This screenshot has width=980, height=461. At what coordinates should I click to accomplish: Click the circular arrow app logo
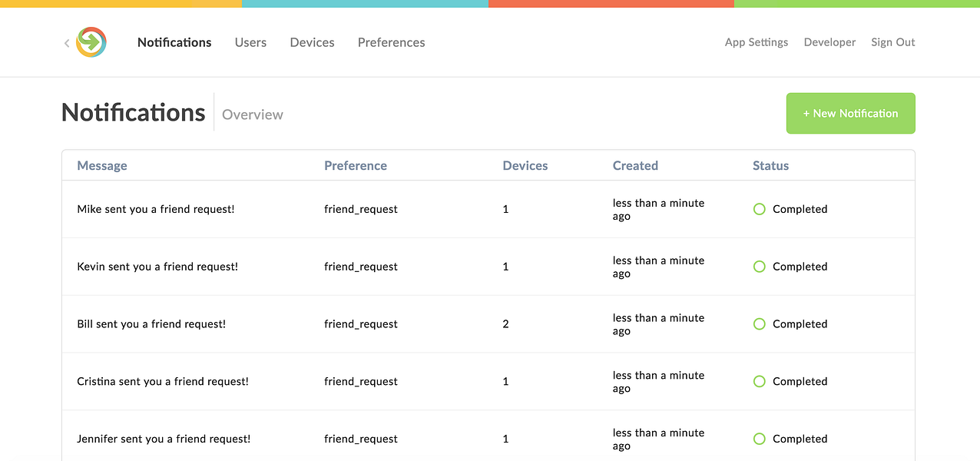point(91,42)
